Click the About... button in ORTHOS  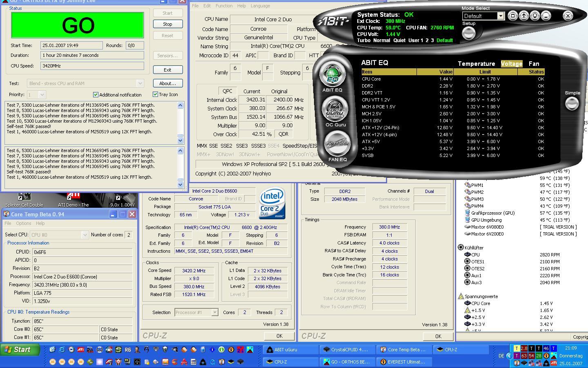pos(167,83)
